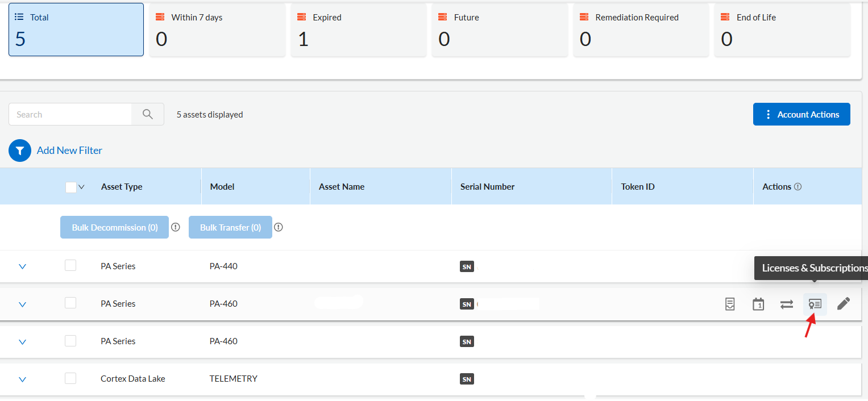
Task: Click the info icon beside Bulk Transfer
Action: click(278, 227)
